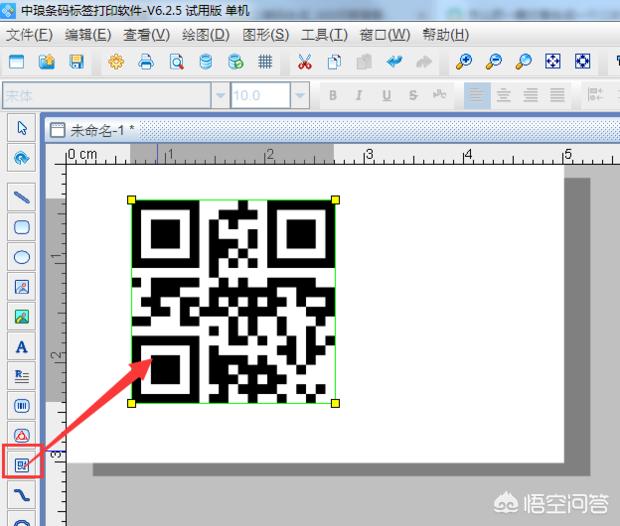Viewport: 620px width, 526px height.
Task: Set justified text alignment
Action: [x=557, y=95]
